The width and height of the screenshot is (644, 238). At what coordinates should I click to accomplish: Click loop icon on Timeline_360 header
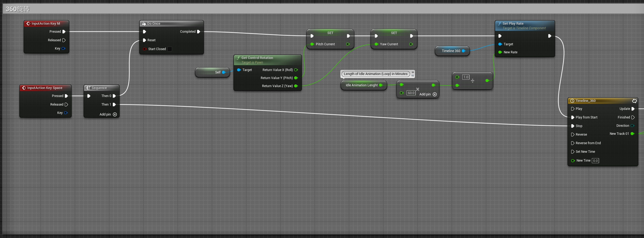(634, 101)
